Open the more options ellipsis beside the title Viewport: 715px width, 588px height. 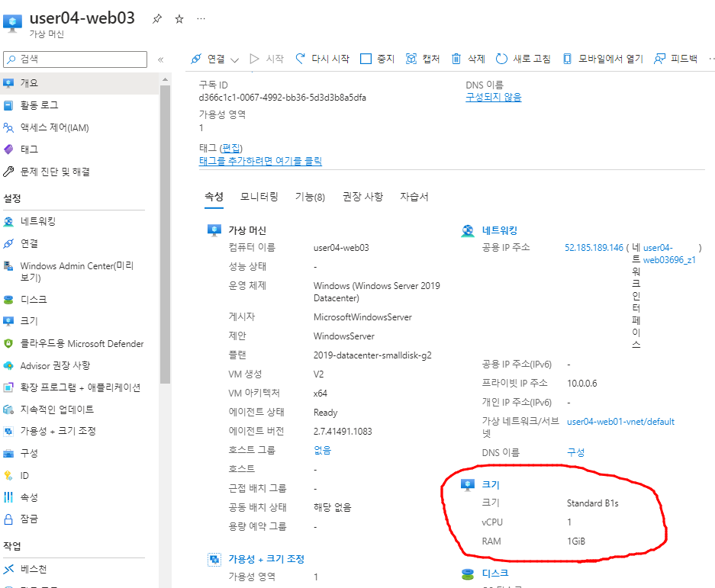(x=201, y=19)
